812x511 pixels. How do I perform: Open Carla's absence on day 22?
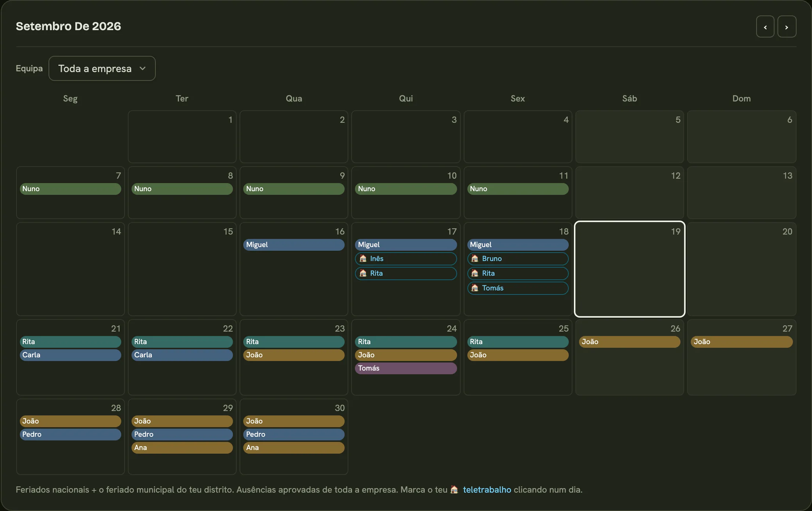[x=182, y=355]
